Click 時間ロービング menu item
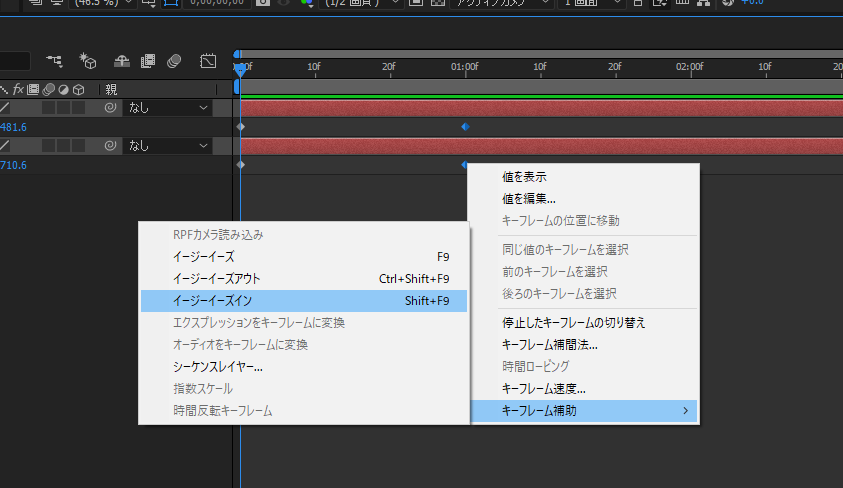 point(584,367)
